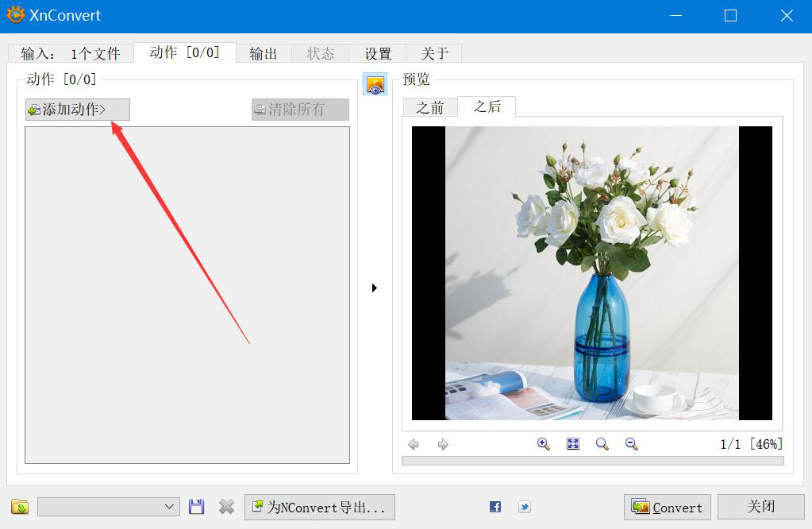812x529 pixels.
Task: Save the current script preset
Action: point(196,506)
